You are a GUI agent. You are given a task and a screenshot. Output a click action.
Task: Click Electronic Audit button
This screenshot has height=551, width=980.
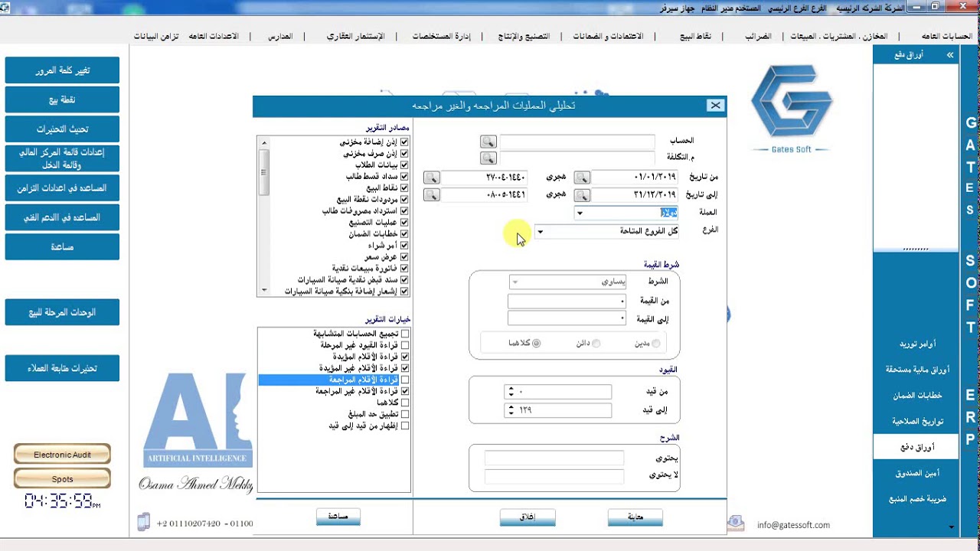coord(62,455)
